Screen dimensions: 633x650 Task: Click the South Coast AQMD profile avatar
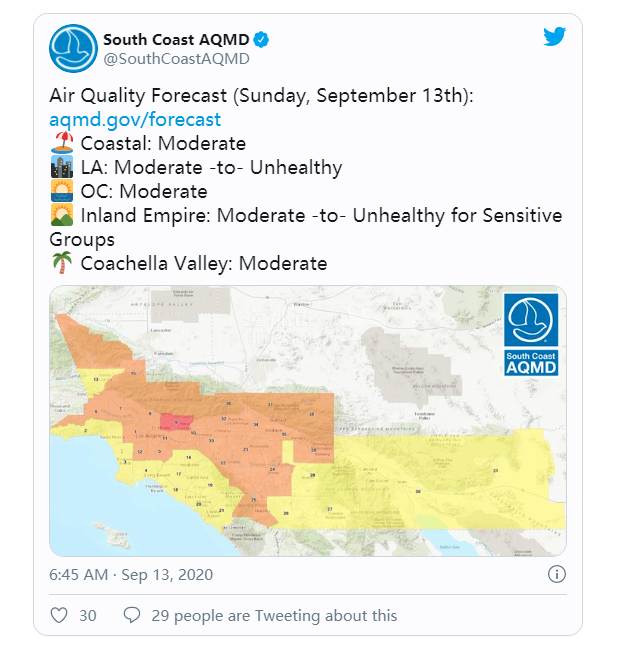(73, 49)
